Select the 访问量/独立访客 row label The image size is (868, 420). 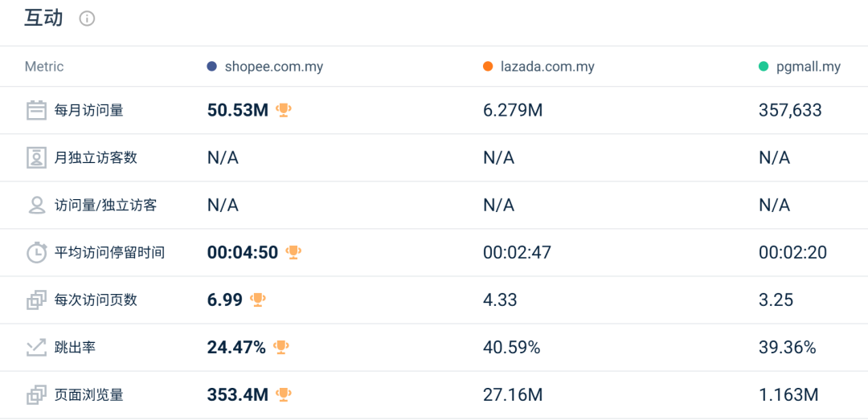tap(106, 206)
